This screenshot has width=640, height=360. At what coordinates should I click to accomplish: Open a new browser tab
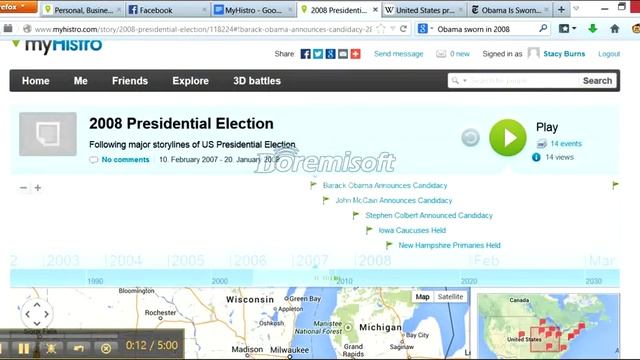561,10
